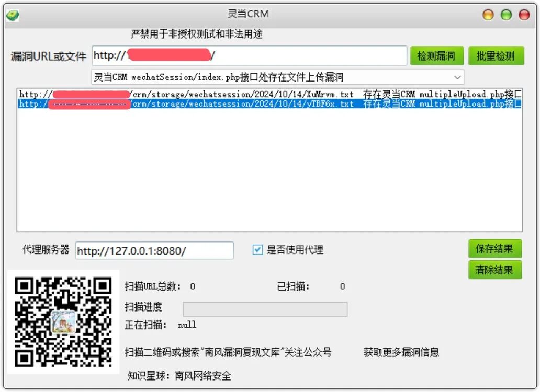Click the dropdown chevron arrow
The image size is (540, 392).
[457, 77]
